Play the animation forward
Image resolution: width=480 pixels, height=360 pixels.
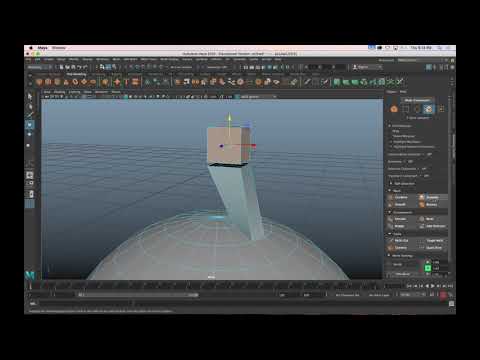pos(433,286)
